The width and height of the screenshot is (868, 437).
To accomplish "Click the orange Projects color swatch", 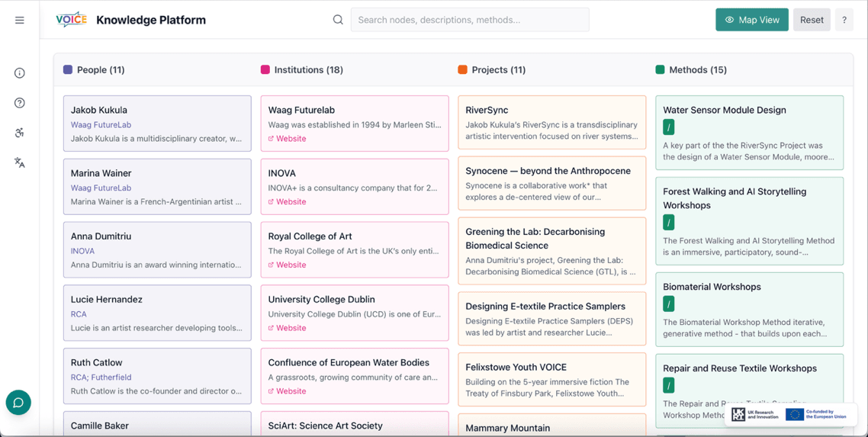I will (x=463, y=69).
